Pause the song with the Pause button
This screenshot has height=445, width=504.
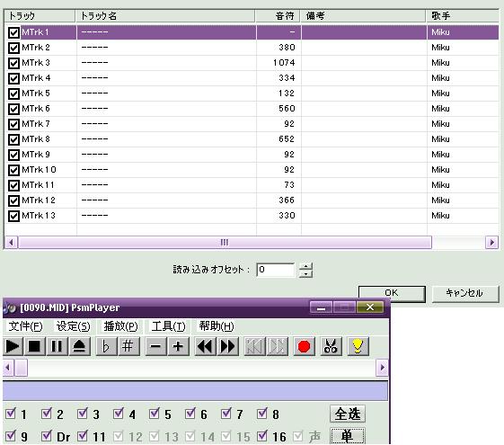click(57, 346)
